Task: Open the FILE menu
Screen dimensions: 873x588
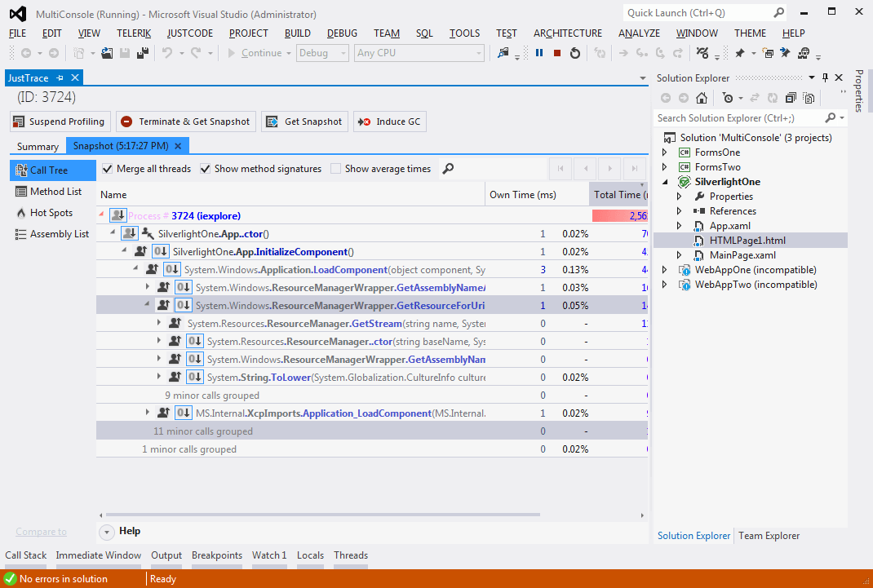Action: 18,33
